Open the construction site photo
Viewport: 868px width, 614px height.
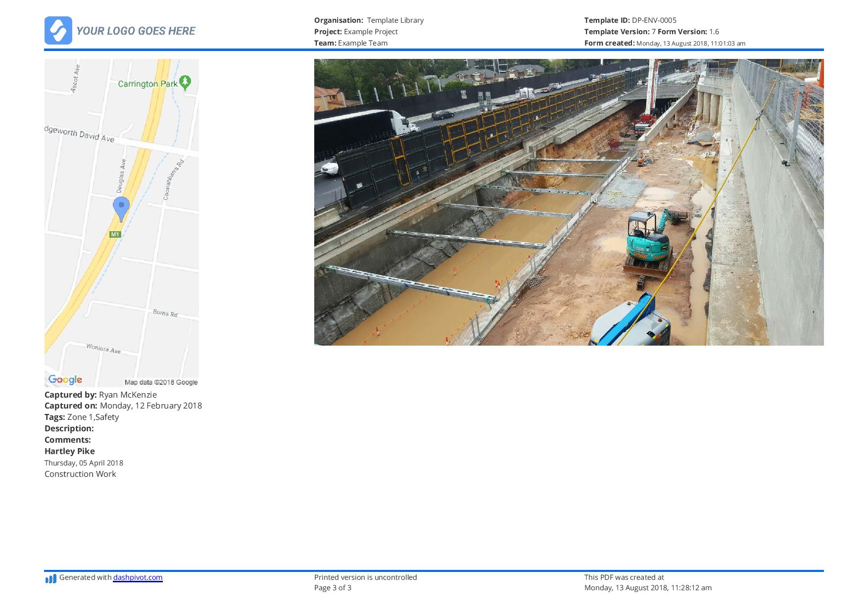(569, 202)
